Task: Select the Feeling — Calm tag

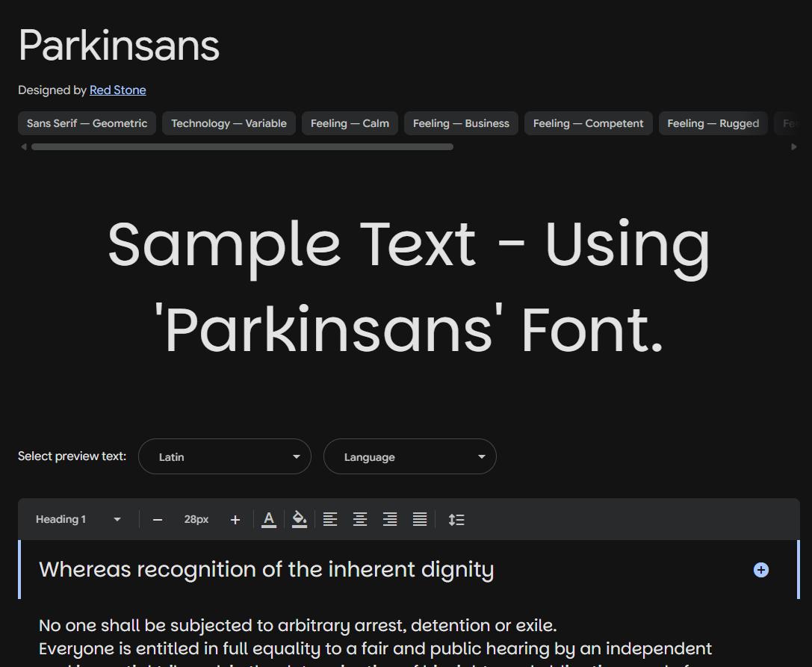Action: click(350, 123)
